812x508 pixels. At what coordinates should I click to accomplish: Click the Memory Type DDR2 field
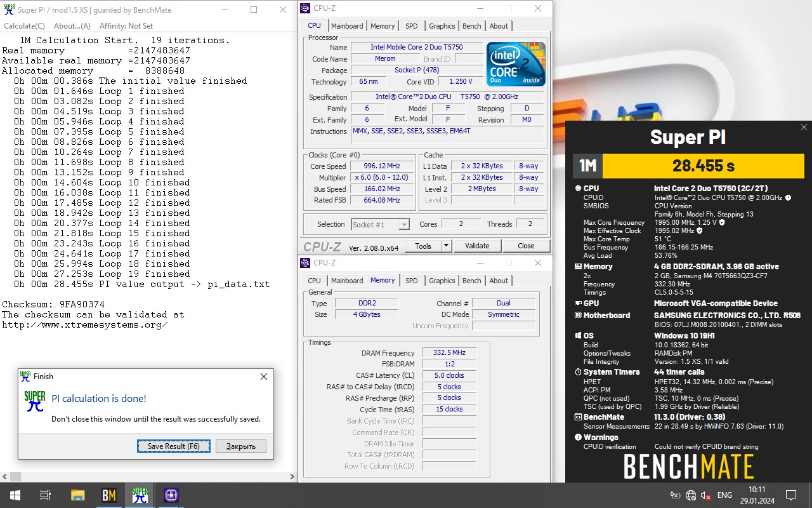367,303
